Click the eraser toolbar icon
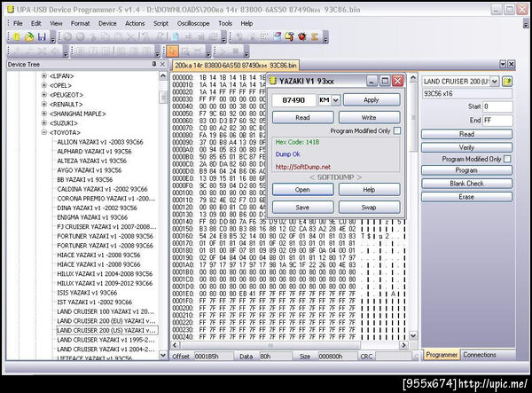532x393 pixels. [x=277, y=36]
